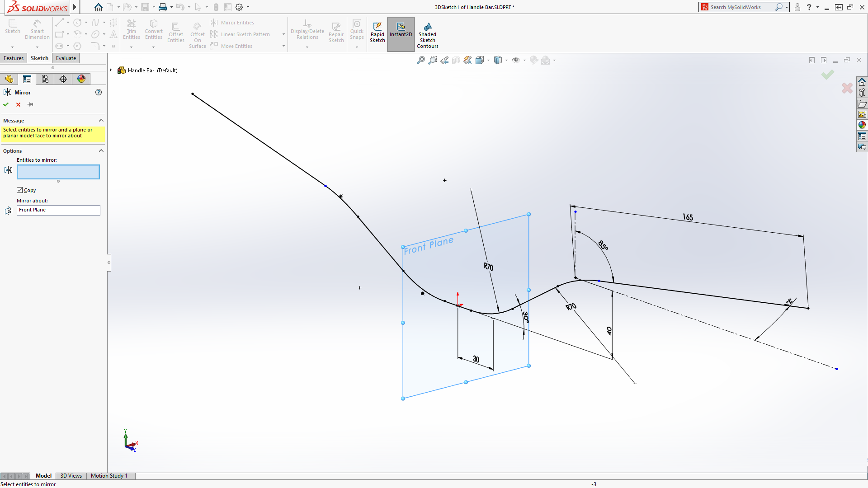Switch to the Evaluate tab
Viewport: 868px width, 488px height.
pyautogui.click(x=66, y=58)
